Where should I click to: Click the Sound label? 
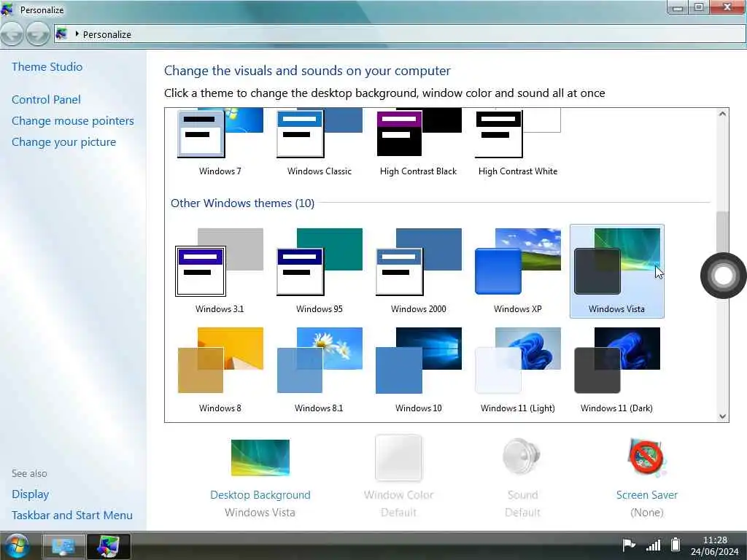pyautogui.click(x=522, y=495)
